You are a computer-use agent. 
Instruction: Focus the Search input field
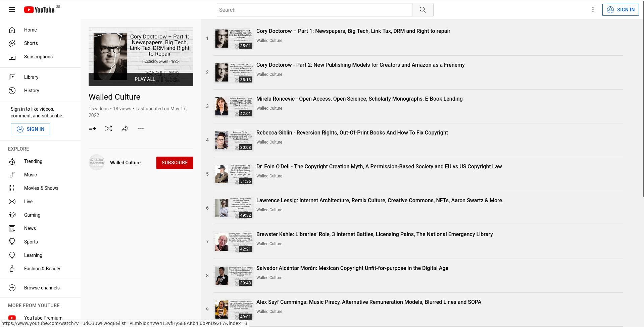314,10
